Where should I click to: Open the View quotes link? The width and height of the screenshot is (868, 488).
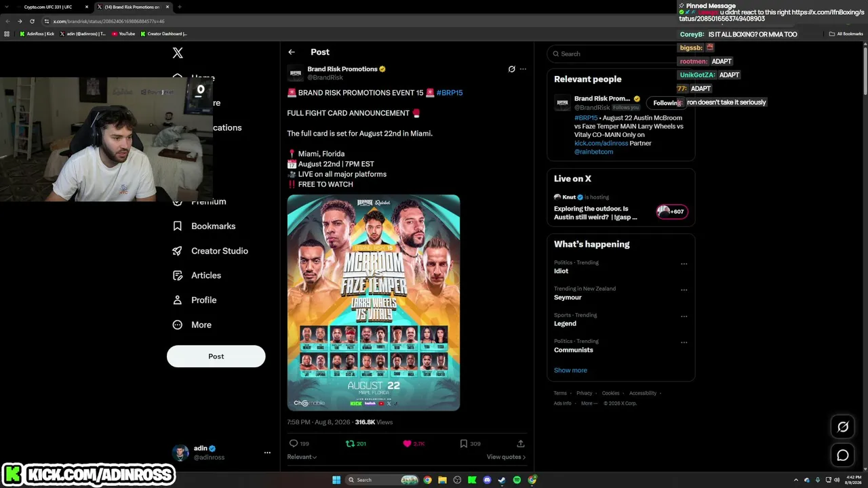click(x=506, y=457)
